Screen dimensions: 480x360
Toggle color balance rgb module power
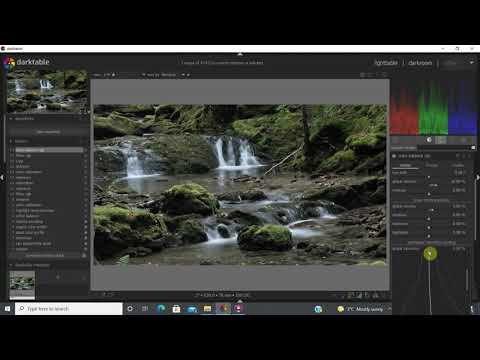pos(394,156)
